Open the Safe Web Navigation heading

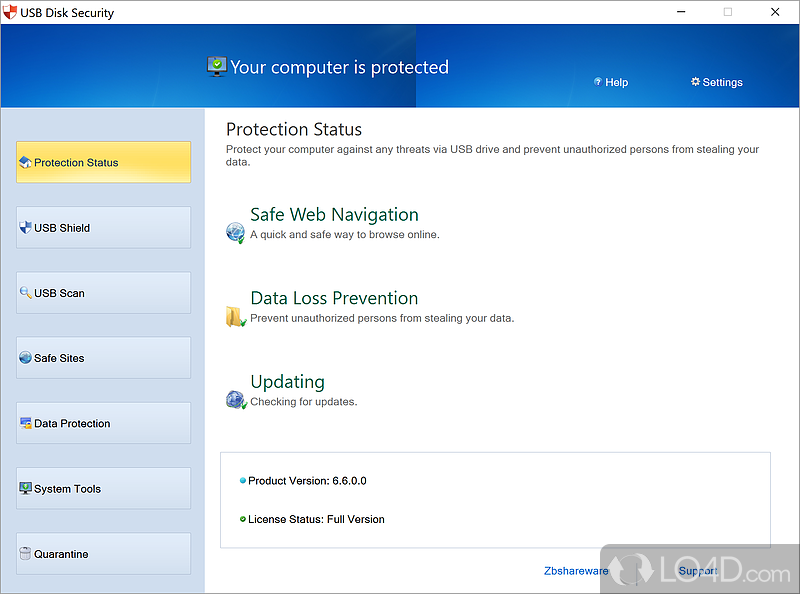[x=334, y=215]
